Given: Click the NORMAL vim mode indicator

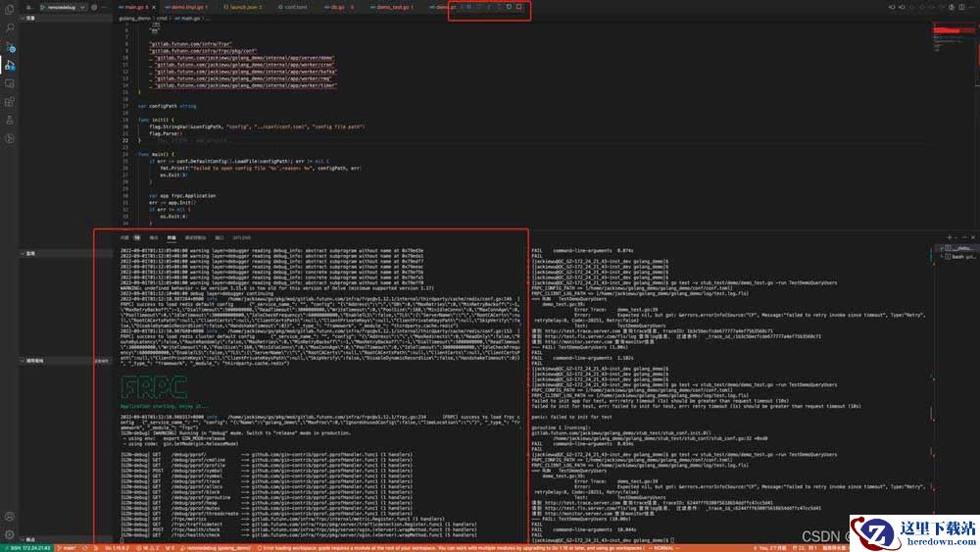Looking at the screenshot, I should click(x=663, y=548).
